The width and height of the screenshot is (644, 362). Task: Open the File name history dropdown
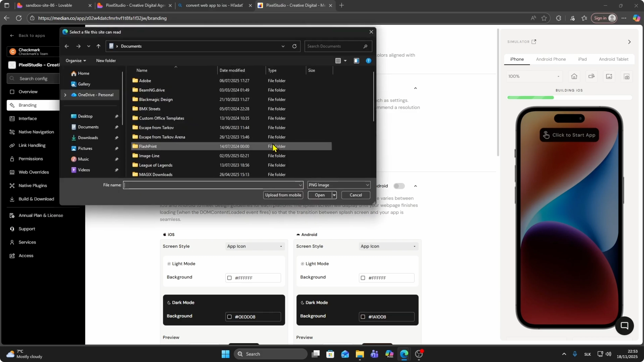(x=300, y=185)
